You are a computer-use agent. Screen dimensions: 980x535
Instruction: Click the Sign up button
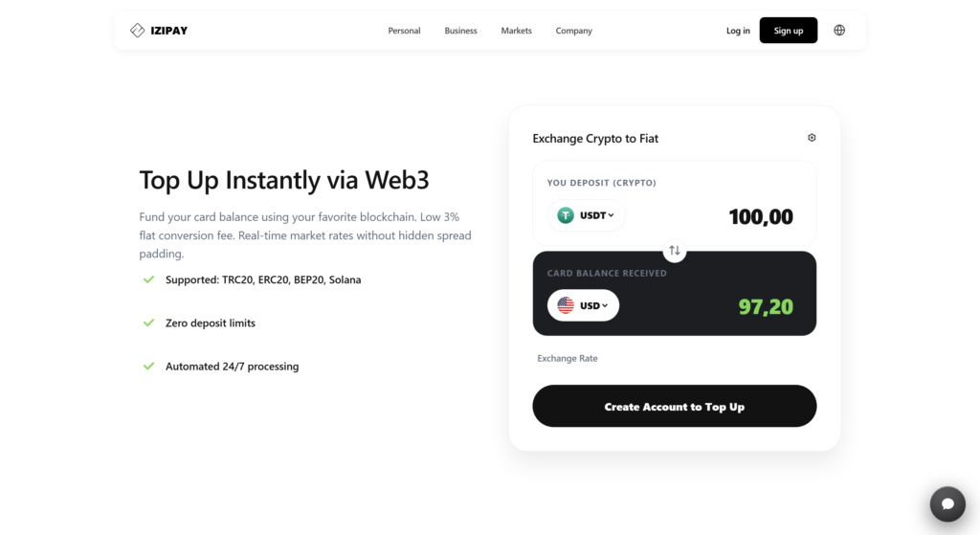pos(789,30)
